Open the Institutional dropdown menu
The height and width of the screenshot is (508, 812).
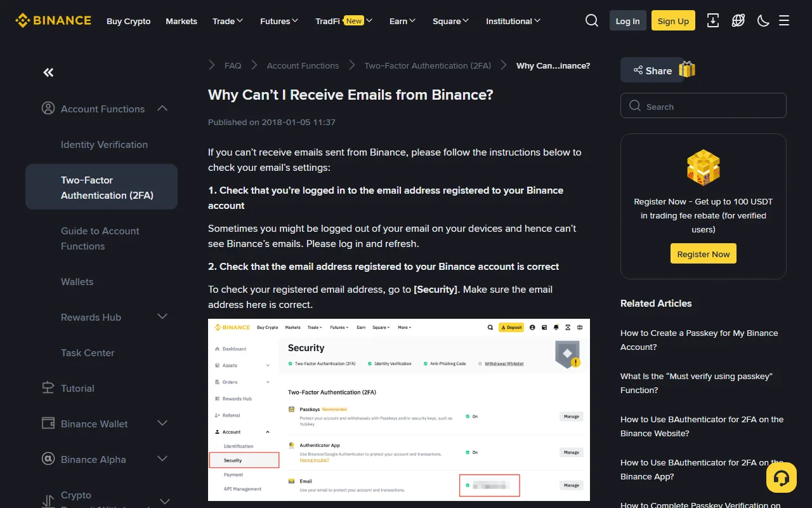pos(513,21)
